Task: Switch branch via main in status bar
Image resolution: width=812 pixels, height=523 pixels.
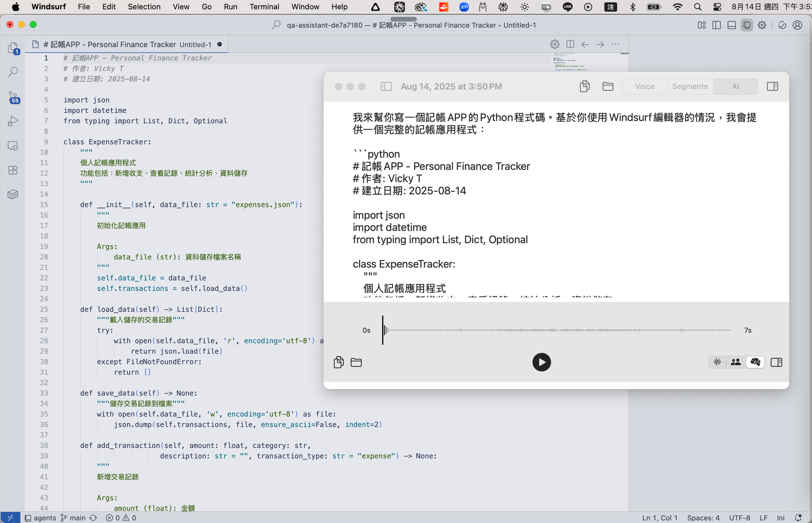Action: [73, 518]
